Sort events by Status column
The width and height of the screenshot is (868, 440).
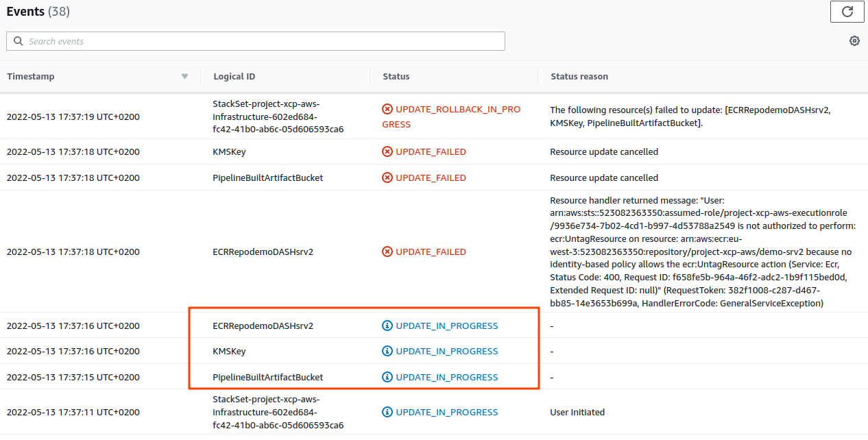[396, 76]
